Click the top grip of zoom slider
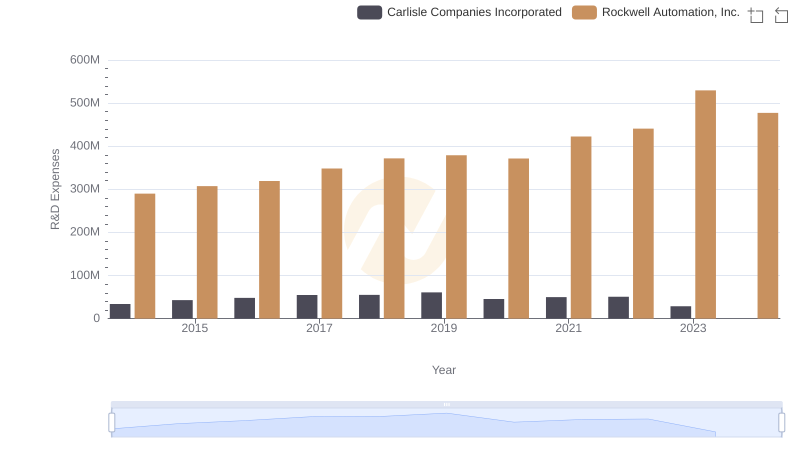The height and width of the screenshot is (461, 800). pyautogui.click(x=446, y=404)
